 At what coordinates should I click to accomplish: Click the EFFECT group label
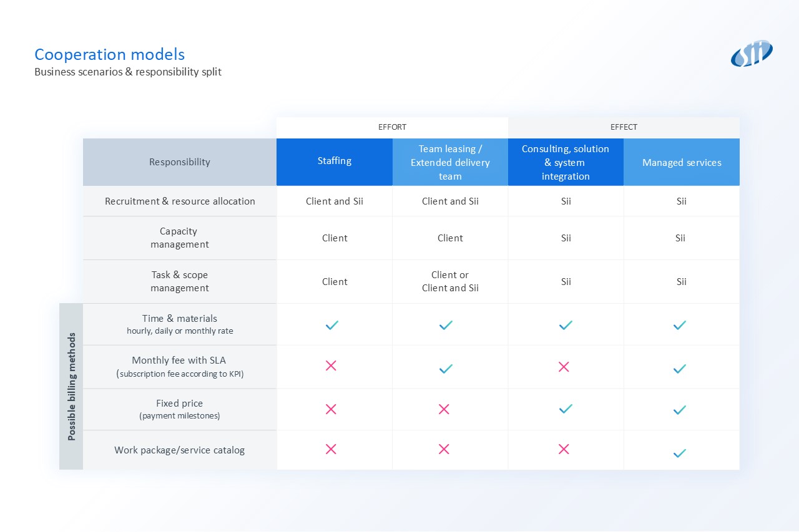624,127
